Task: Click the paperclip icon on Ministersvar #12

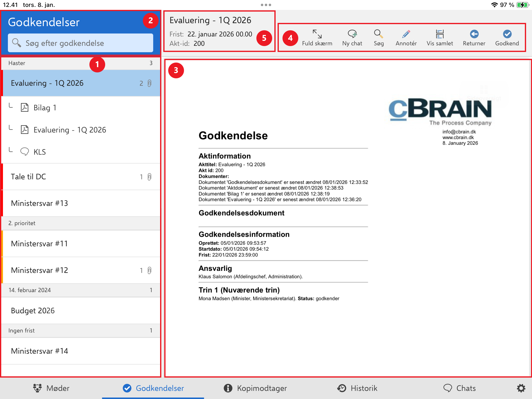Action: (x=150, y=270)
